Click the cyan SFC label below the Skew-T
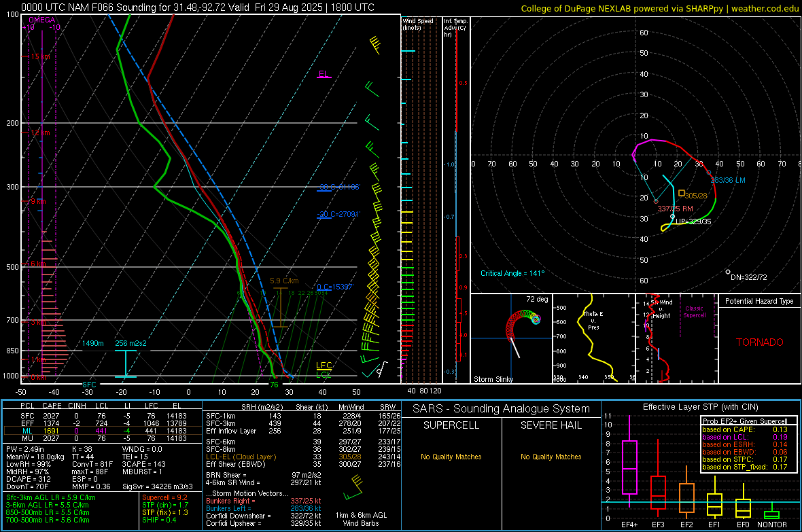Image resolution: width=802 pixels, height=532 pixels. (x=89, y=385)
